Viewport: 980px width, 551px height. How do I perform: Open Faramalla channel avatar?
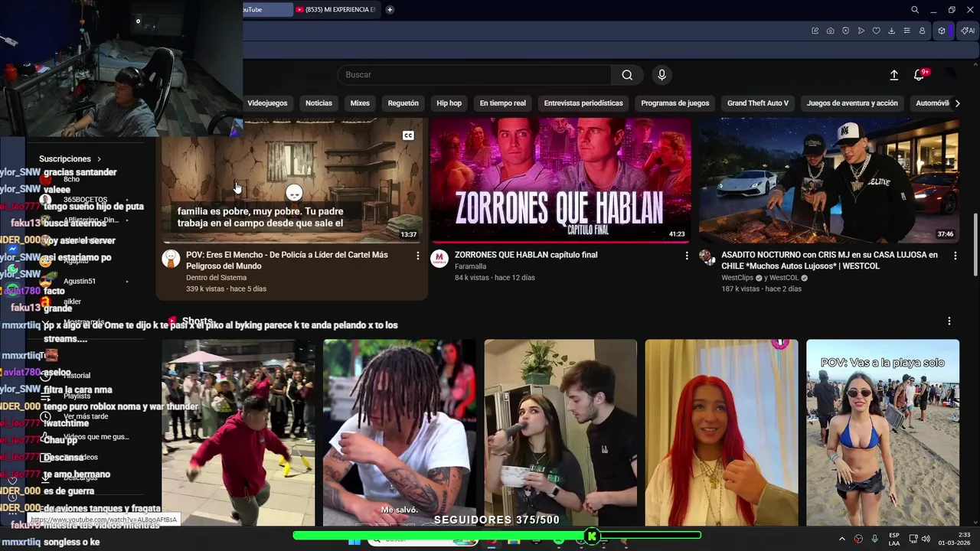point(439,259)
